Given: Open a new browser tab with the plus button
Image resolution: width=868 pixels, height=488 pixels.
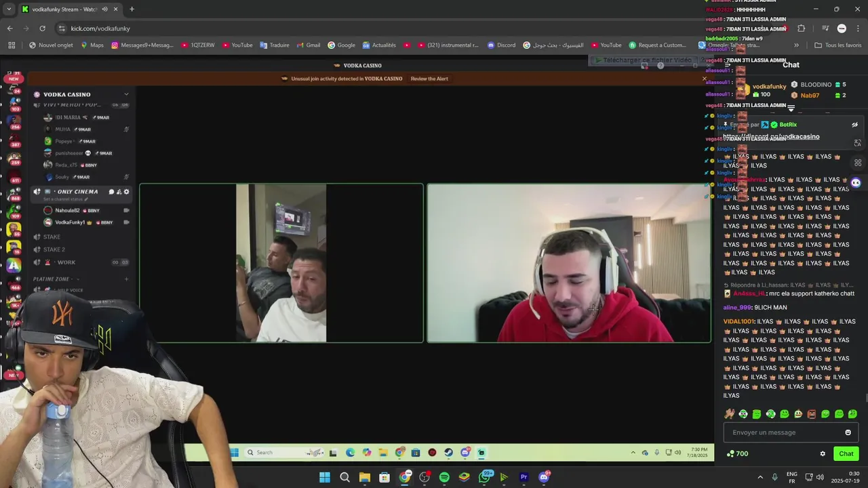Looking at the screenshot, I should (132, 9).
